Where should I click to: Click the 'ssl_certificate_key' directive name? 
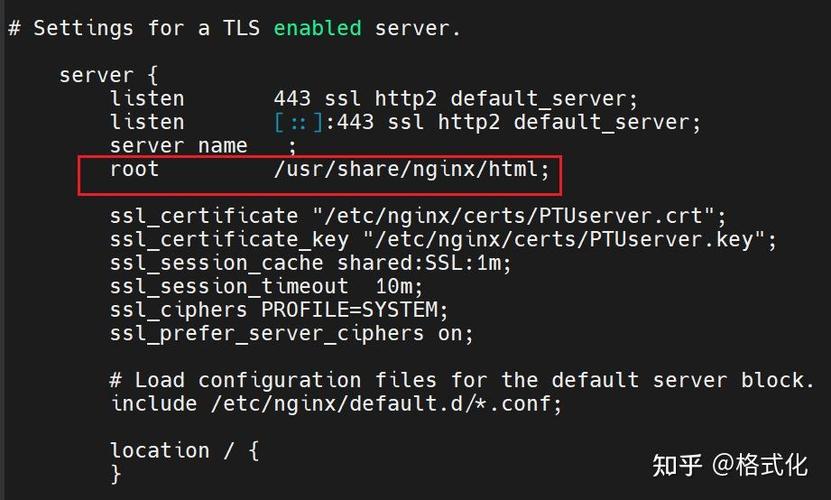[229, 240]
